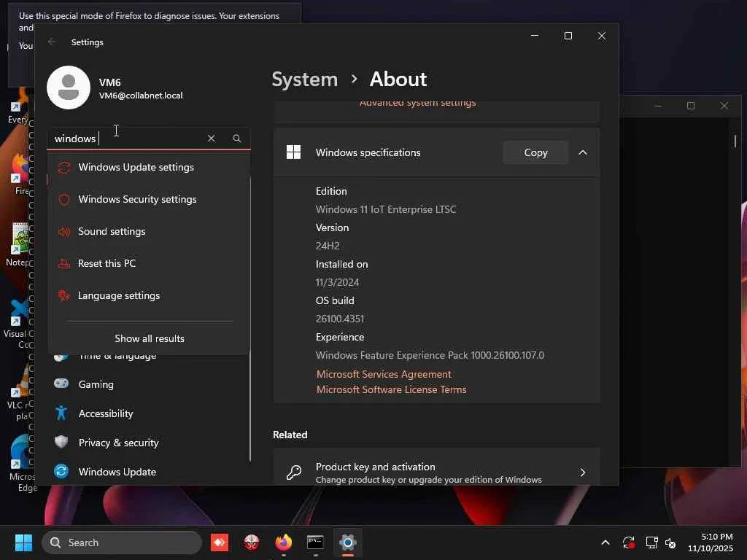
Task: Open the round red-white app in taskbar
Action: click(x=252, y=542)
